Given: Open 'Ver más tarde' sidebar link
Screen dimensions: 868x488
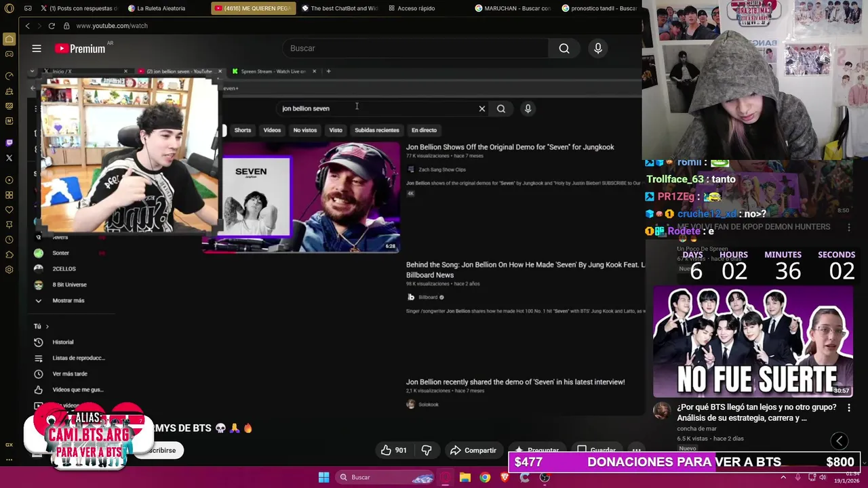Looking at the screenshot, I should tap(70, 373).
